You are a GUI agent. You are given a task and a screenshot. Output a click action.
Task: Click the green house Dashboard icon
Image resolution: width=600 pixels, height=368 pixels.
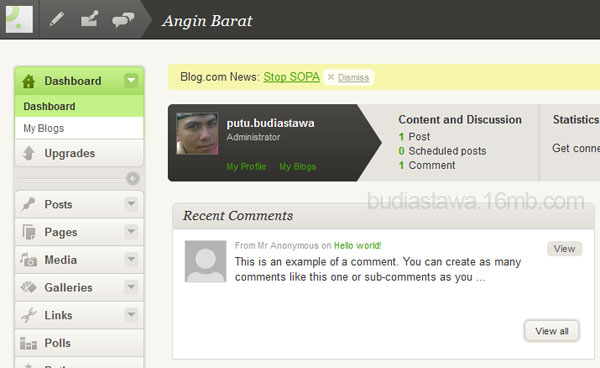(29, 81)
